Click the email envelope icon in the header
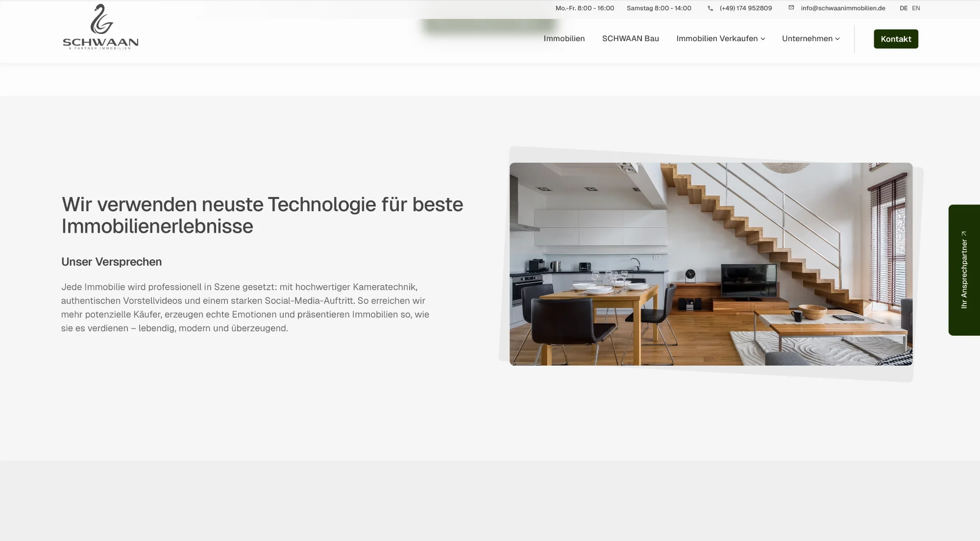 click(x=790, y=7)
